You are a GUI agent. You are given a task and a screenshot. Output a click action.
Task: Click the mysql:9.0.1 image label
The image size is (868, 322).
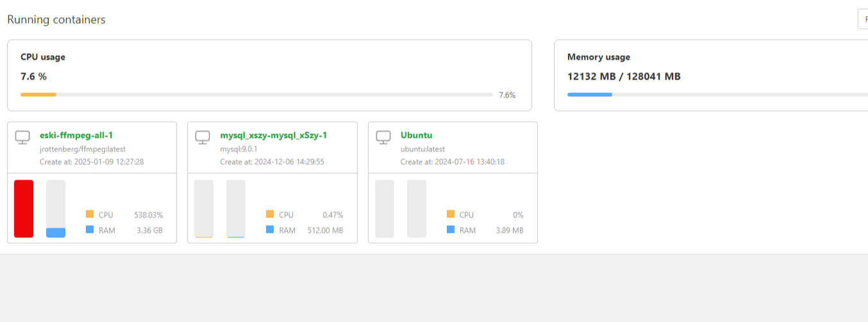238,149
